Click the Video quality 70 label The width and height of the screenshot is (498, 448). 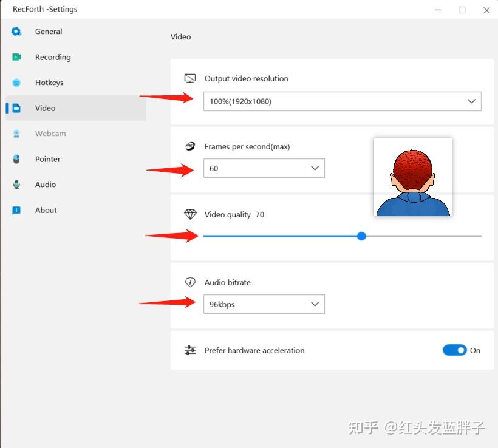click(x=234, y=215)
